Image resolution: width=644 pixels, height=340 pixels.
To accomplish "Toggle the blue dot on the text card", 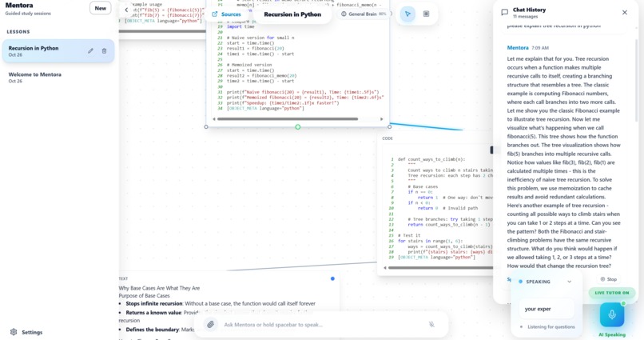I will (332, 278).
